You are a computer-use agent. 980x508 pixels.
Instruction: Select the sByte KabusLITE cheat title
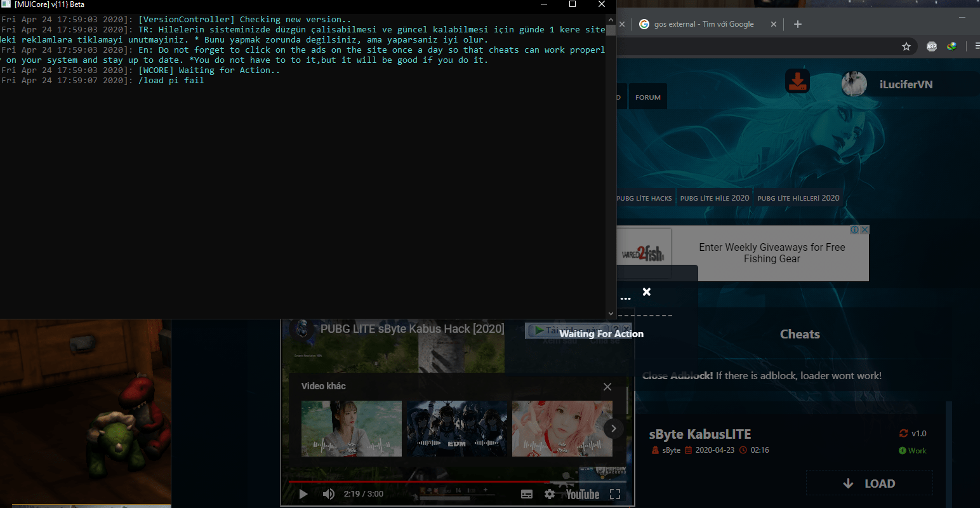pos(700,434)
